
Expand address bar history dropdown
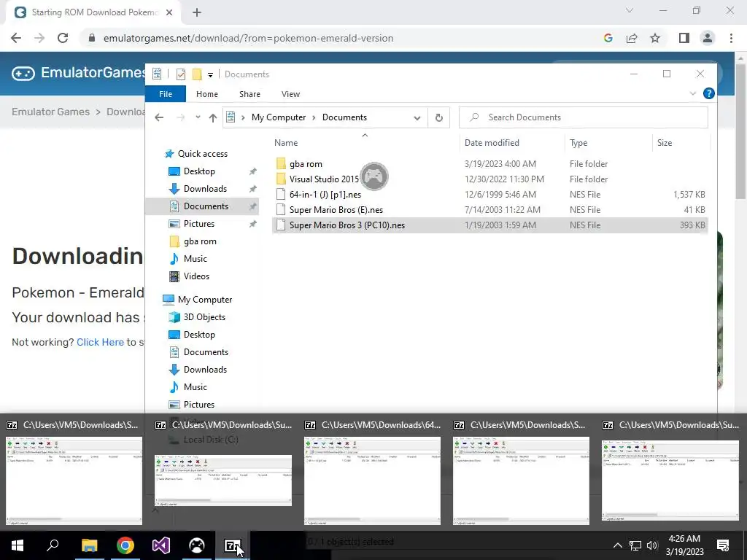(x=417, y=118)
